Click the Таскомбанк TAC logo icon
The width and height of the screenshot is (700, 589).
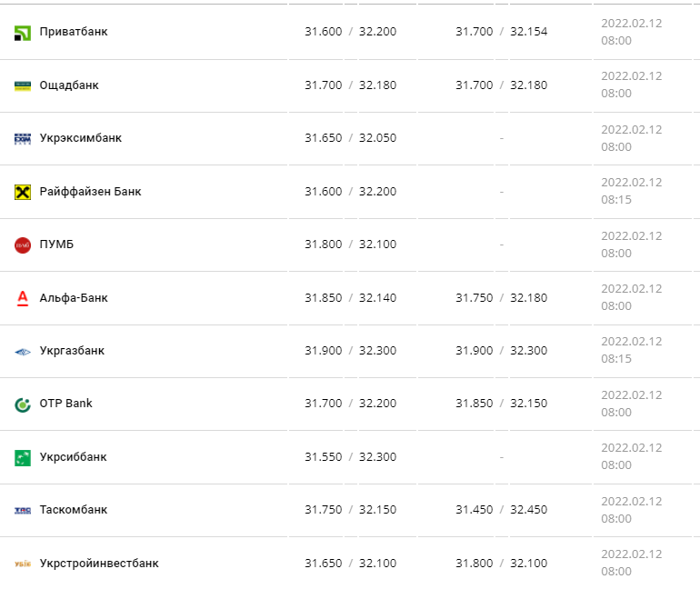(23, 511)
